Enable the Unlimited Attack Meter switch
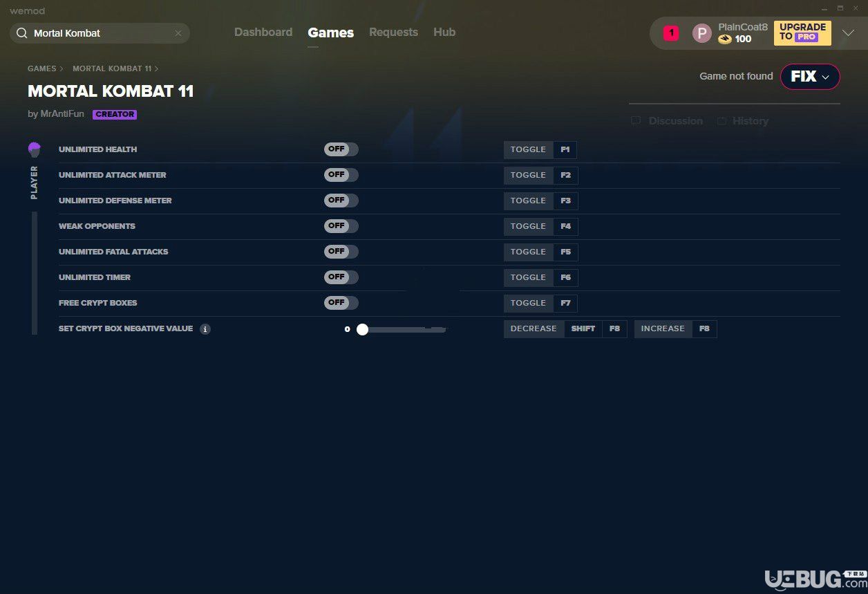 point(341,175)
